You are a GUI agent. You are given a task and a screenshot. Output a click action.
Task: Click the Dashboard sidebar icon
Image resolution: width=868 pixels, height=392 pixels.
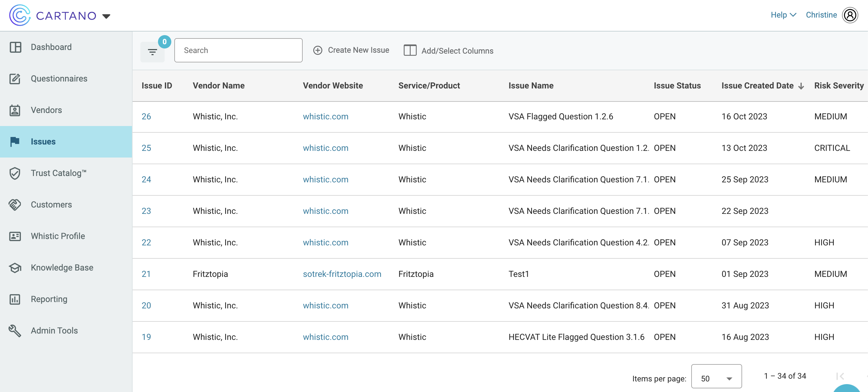pyautogui.click(x=15, y=47)
